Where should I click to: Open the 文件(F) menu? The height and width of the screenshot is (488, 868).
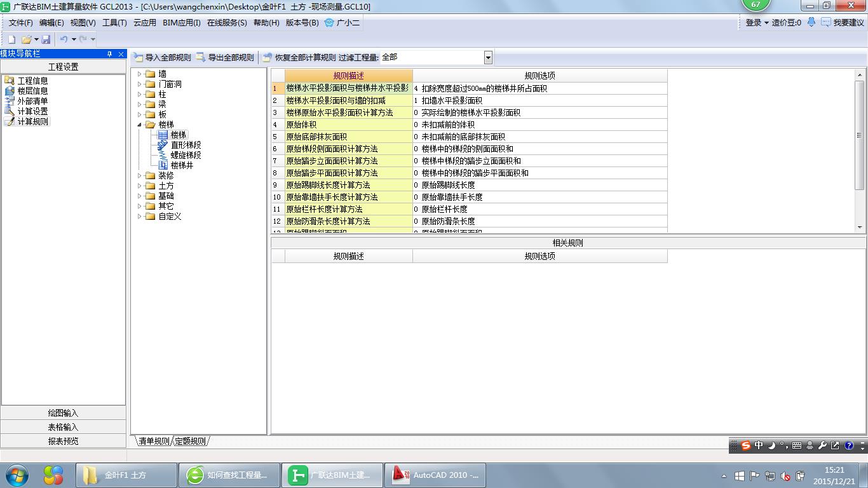point(20,23)
